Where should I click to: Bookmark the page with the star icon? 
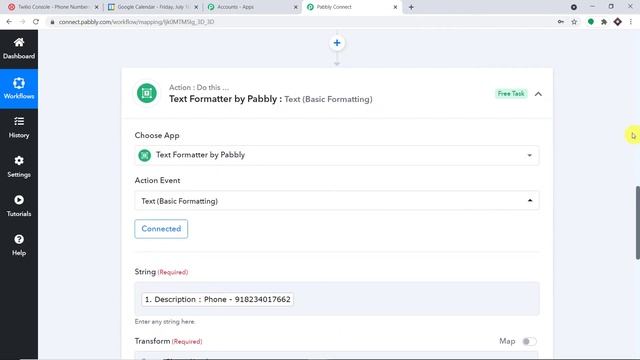tap(574, 22)
